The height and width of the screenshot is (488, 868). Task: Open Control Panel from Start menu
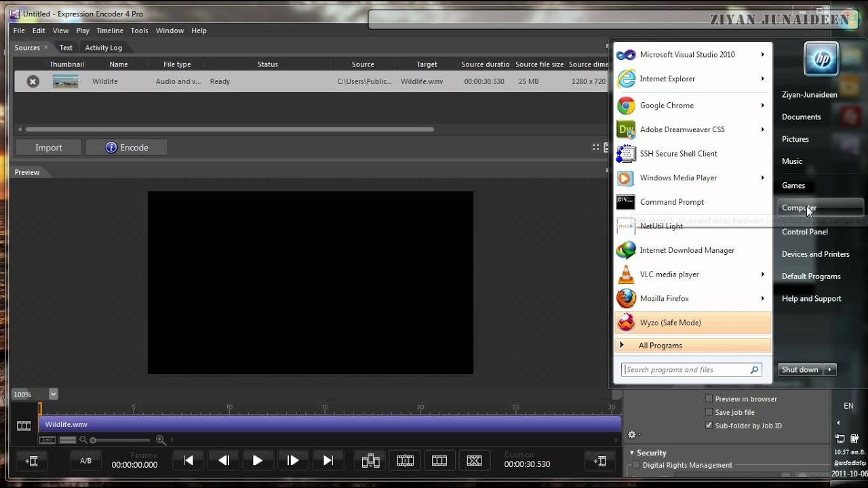coord(805,232)
